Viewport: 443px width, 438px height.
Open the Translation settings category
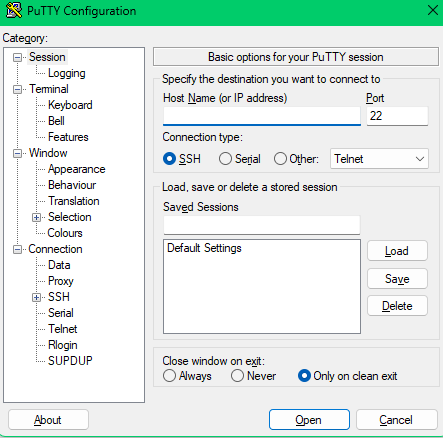(74, 201)
